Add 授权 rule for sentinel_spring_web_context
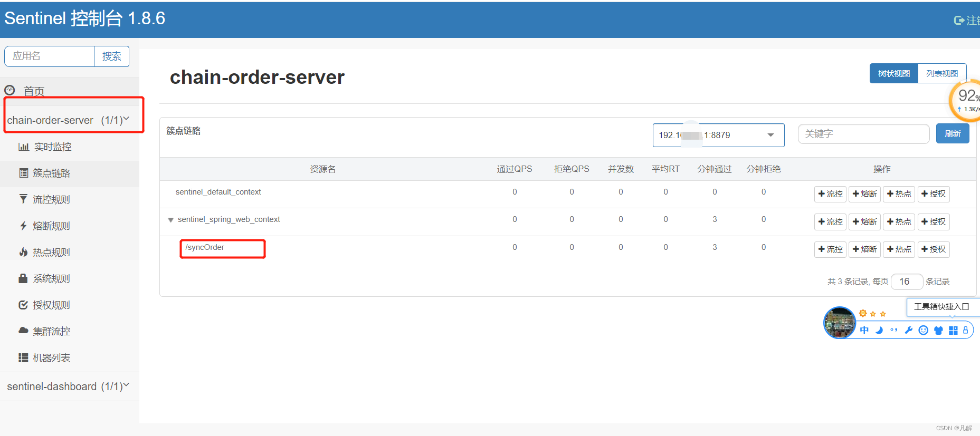This screenshot has width=980, height=436. pyautogui.click(x=934, y=222)
